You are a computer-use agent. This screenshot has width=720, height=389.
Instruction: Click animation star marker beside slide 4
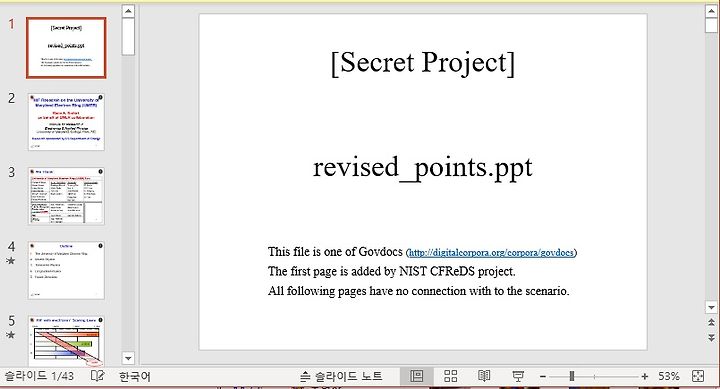click(x=11, y=261)
